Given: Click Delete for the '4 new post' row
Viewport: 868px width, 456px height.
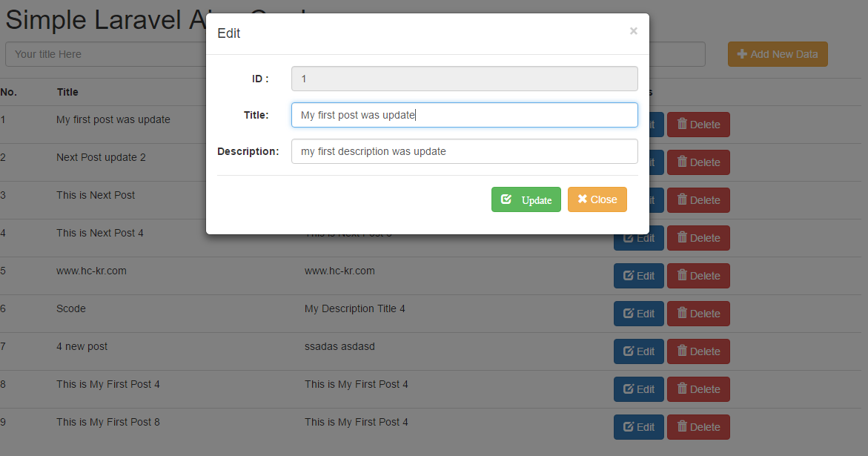Looking at the screenshot, I should tap(698, 351).
